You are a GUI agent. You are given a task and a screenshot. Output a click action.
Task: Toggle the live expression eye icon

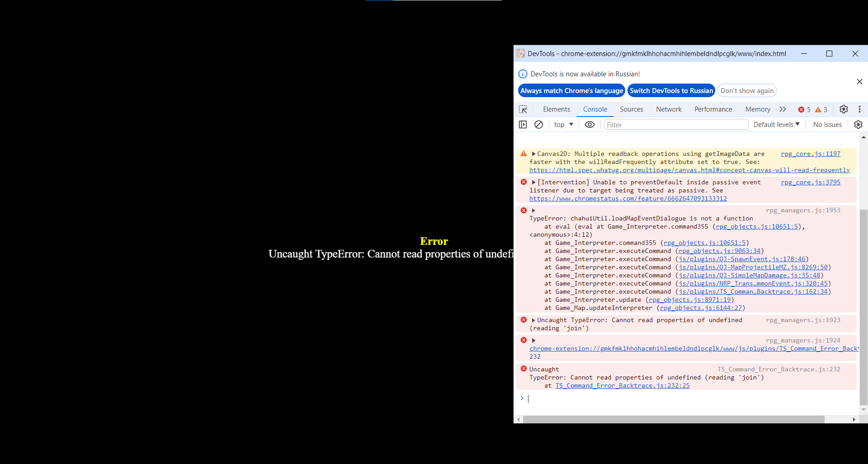pos(590,125)
